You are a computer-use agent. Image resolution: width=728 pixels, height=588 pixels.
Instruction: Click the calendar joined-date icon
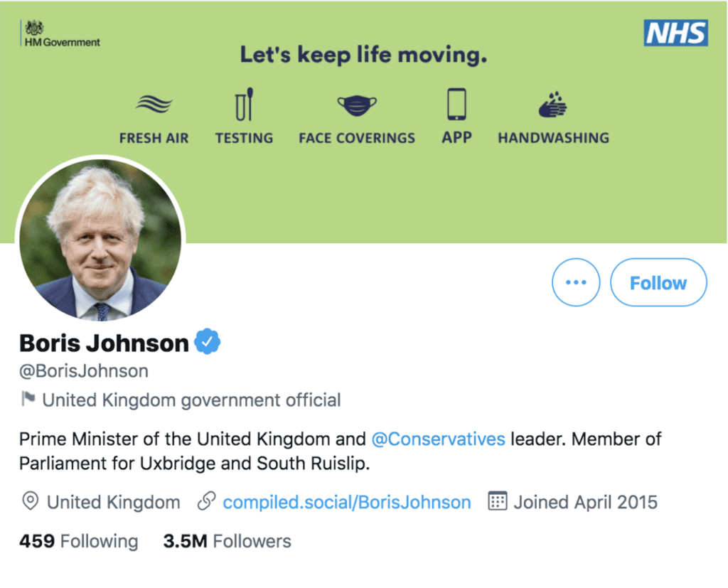[497, 501]
